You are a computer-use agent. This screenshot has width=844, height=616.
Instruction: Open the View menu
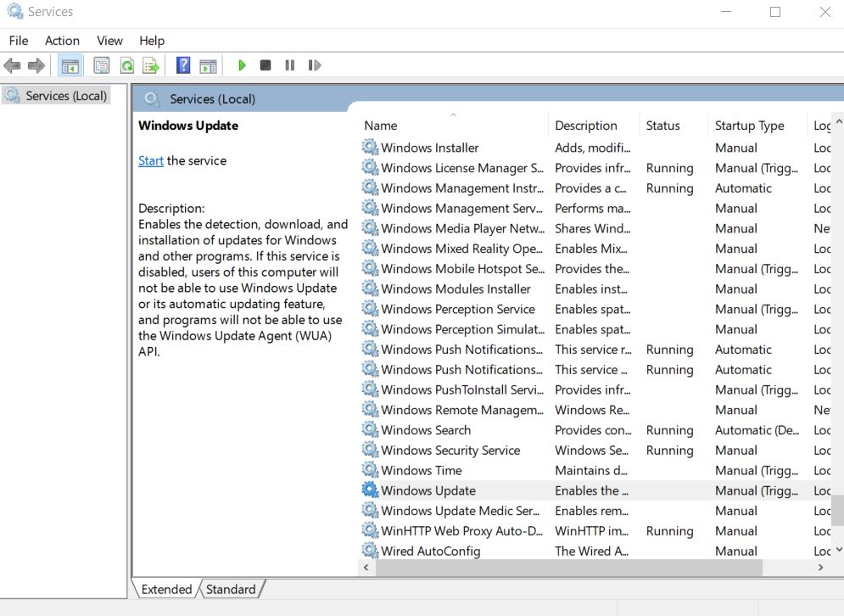pos(109,41)
